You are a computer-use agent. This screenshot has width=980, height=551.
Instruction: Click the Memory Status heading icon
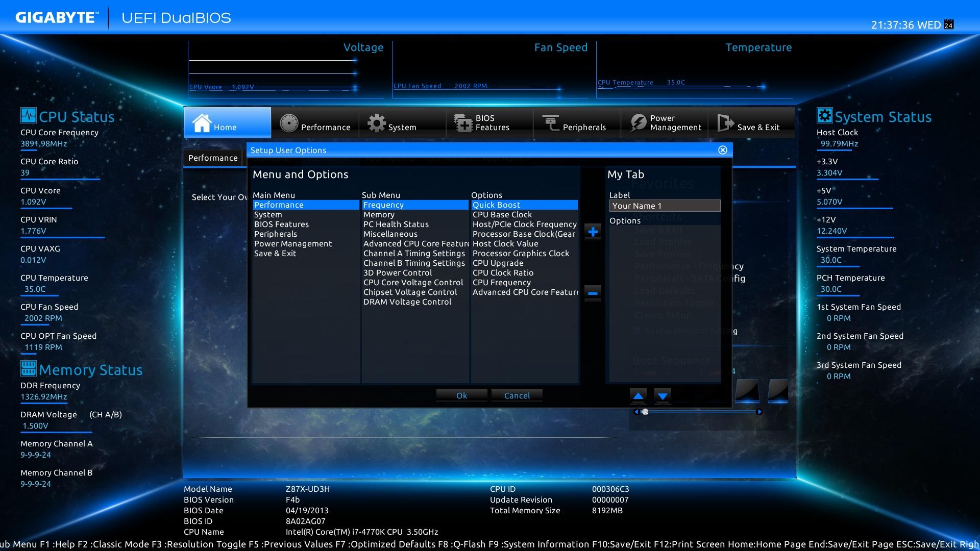[x=29, y=368]
